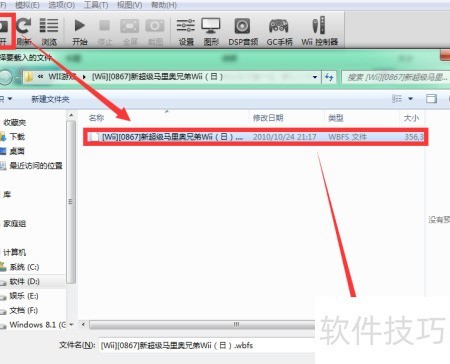Toggle the preview pane icon

coord(431,99)
